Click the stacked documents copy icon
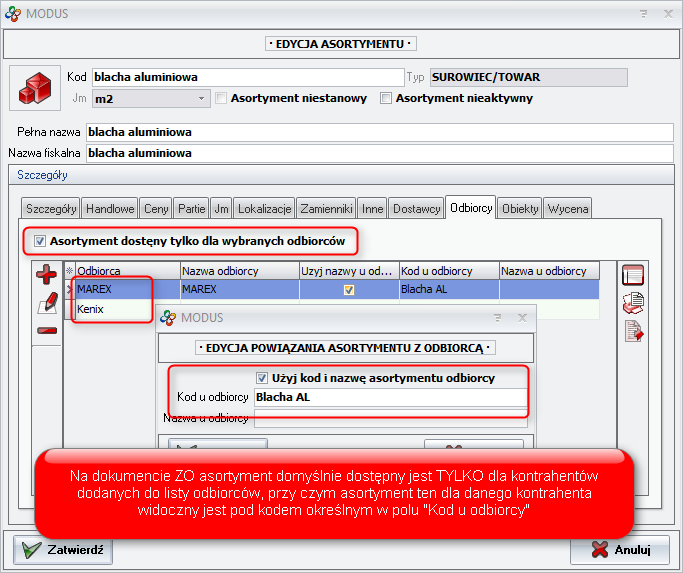 click(633, 303)
